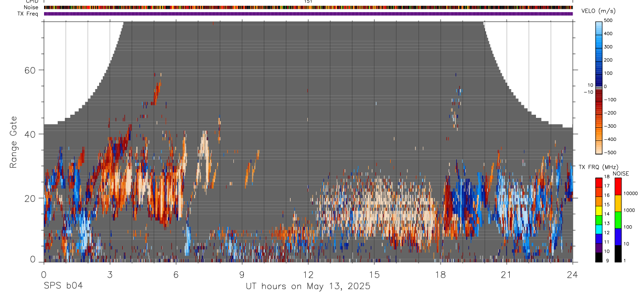The width and height of the screenshot is (644, 297).
Task: Click the 16 label on TX FRQ legend
Action: tap(607, 195)
